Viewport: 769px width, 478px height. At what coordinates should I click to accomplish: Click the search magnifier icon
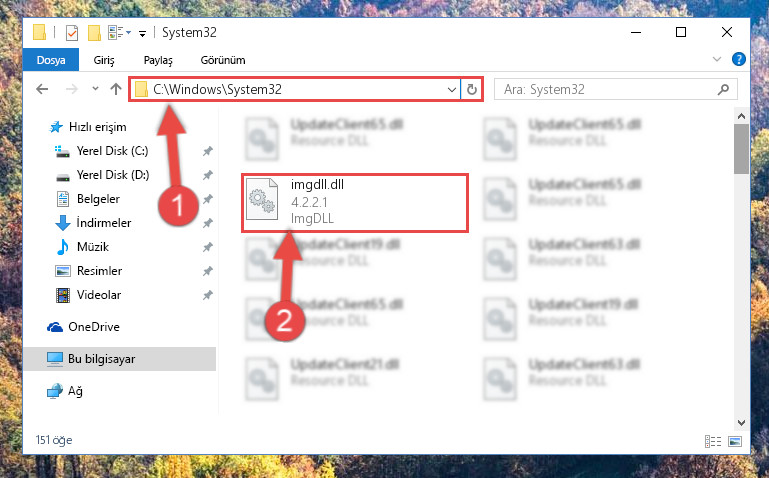723,89
